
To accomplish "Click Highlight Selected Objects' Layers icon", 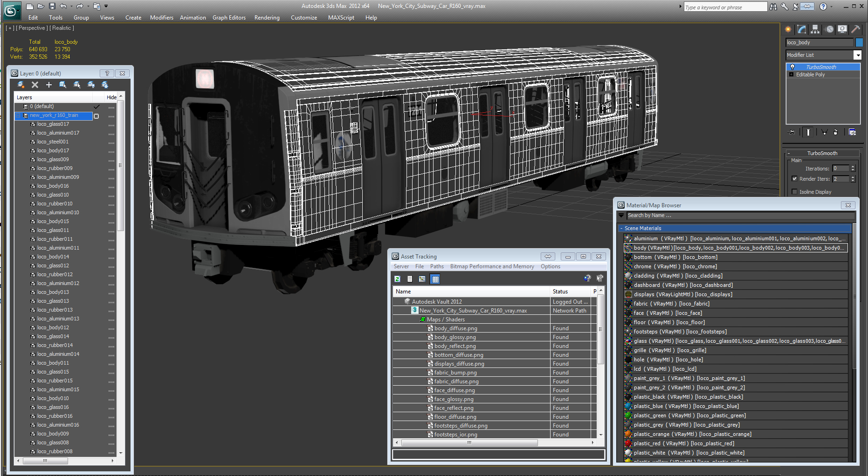I will point(77,85).
